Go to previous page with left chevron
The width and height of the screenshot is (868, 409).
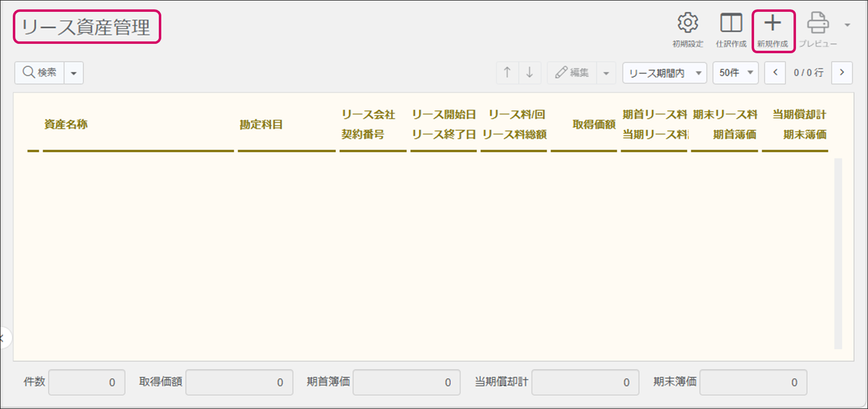coord(775,73)
